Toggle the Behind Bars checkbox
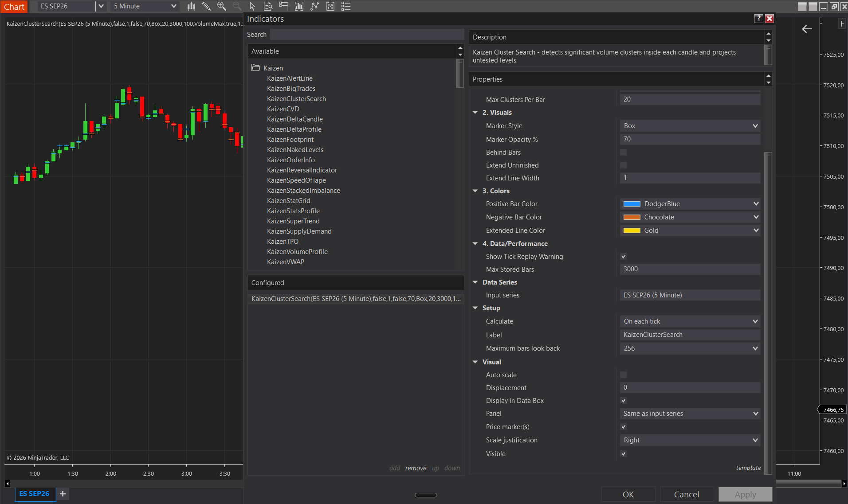This screenshot has width=848, height=504. click(x=624, y=152)
